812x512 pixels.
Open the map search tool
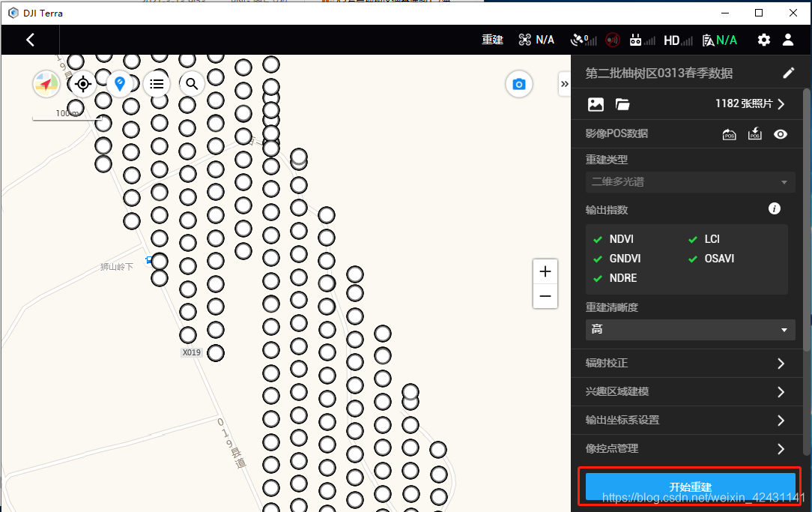click(191, 84)
